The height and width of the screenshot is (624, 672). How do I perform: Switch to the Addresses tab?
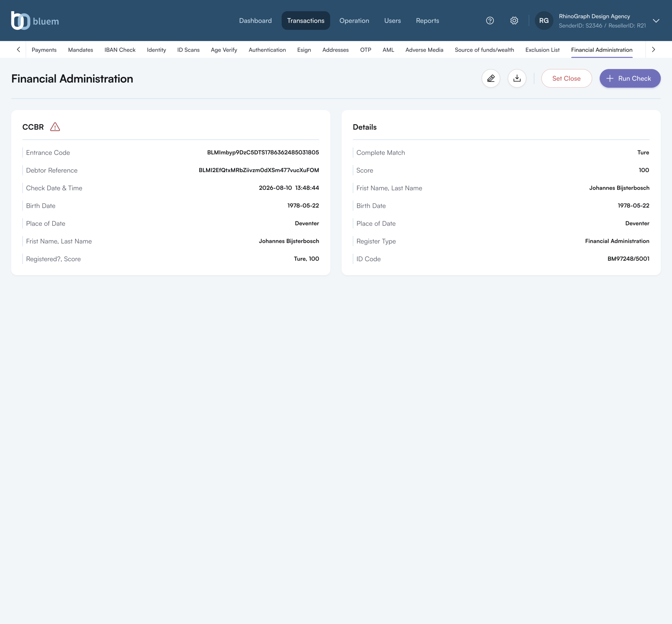coord(335,50)
